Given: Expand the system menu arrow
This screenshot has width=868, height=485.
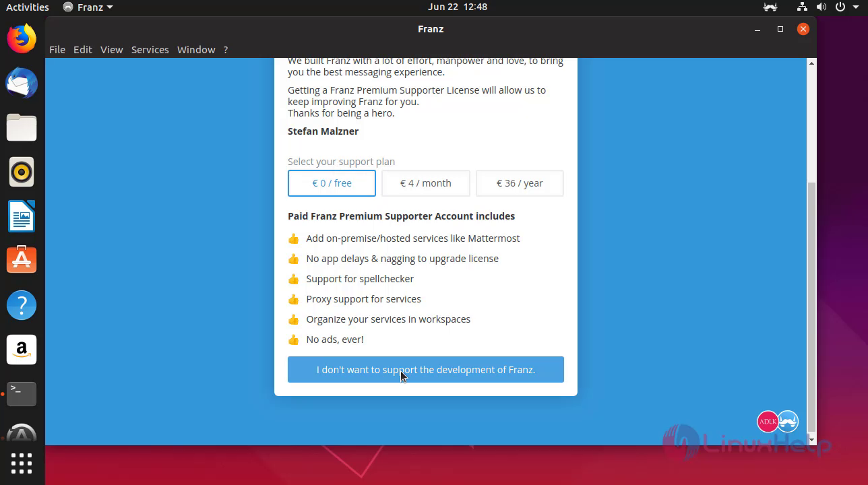Looking at the screenshot, I should point(857,7).
